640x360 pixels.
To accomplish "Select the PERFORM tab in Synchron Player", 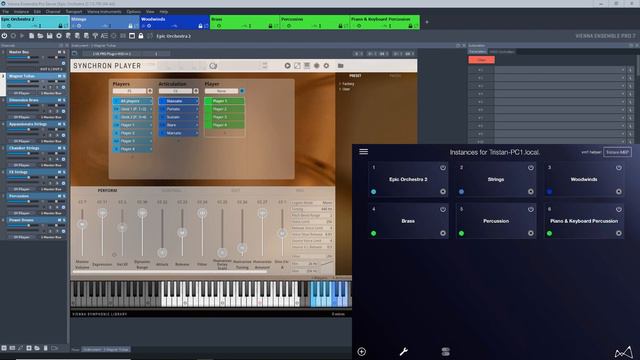I will pyautogui.click(x=107, y=191).
